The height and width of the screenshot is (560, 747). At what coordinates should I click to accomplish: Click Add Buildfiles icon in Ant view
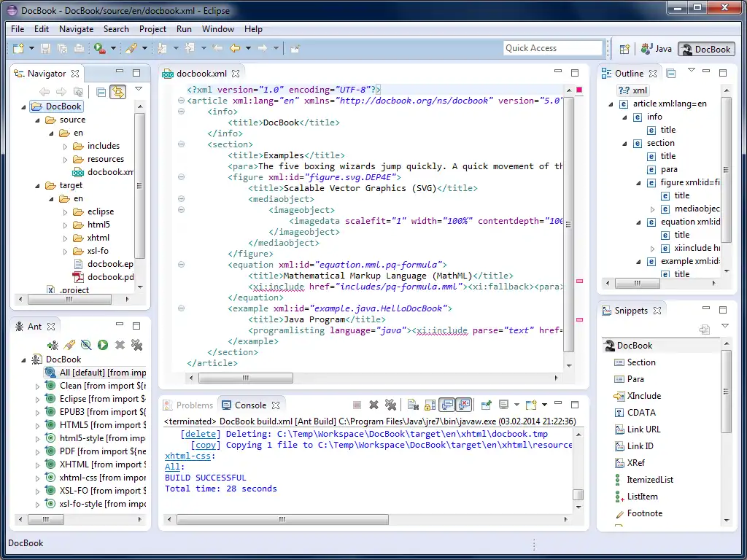tap(53, 345)
